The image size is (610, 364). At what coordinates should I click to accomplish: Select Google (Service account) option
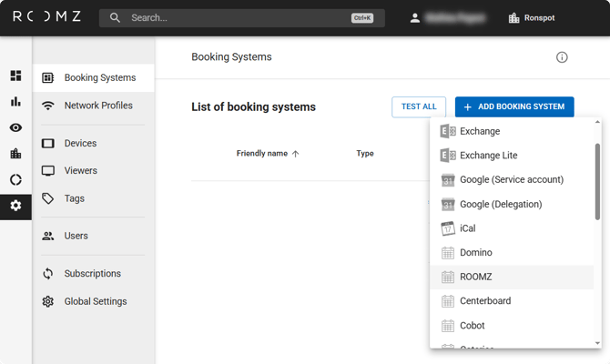(512, 179)
